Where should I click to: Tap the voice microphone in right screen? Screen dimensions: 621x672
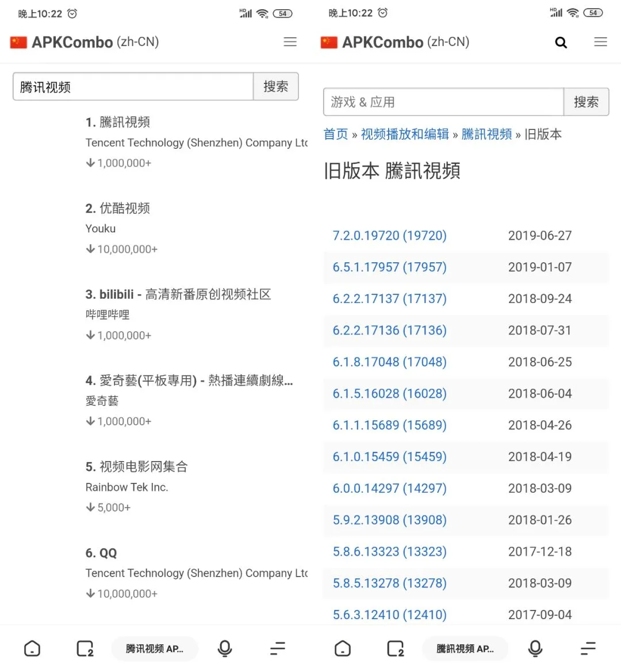pos(535,648)
